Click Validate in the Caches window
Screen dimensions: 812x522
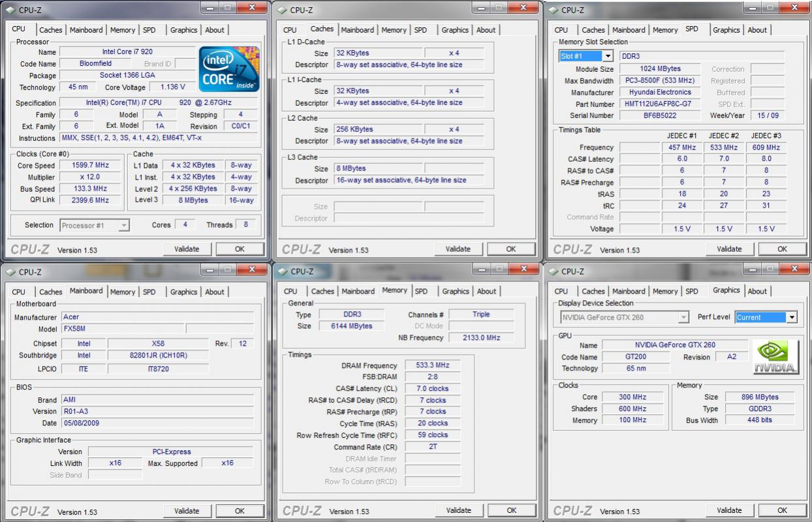(458, 249)
